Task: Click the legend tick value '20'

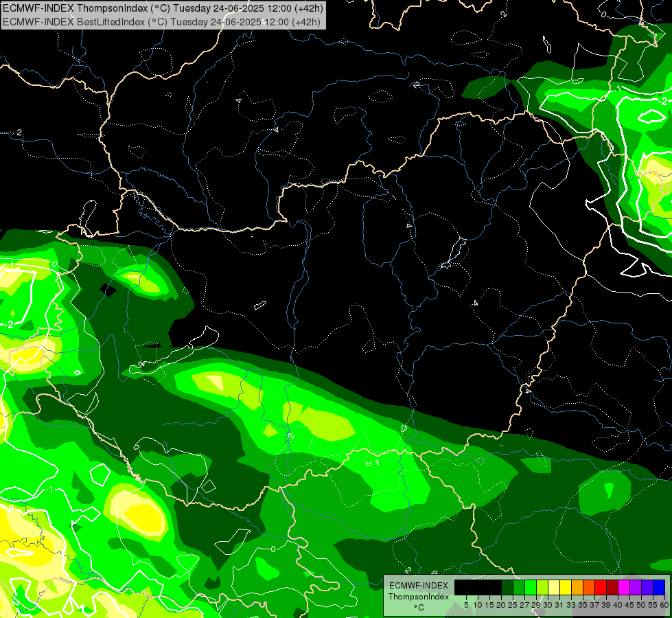Action: [501, 605]
